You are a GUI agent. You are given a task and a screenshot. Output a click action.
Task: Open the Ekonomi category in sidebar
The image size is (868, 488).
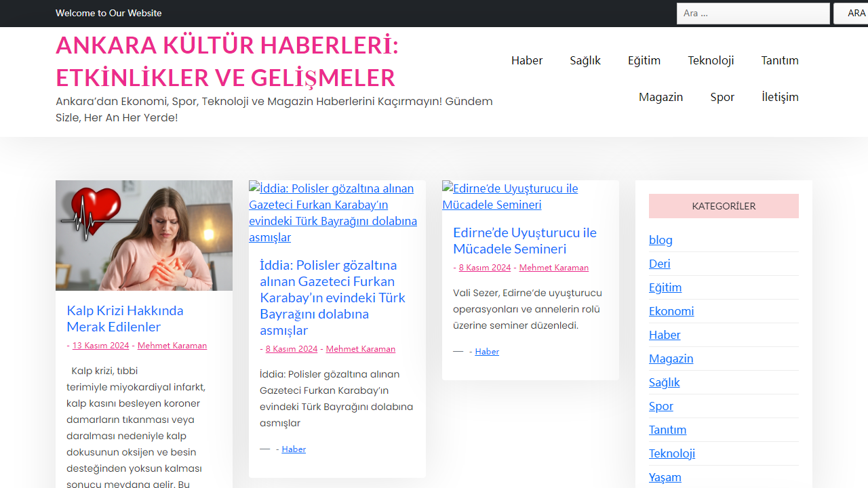671,310
